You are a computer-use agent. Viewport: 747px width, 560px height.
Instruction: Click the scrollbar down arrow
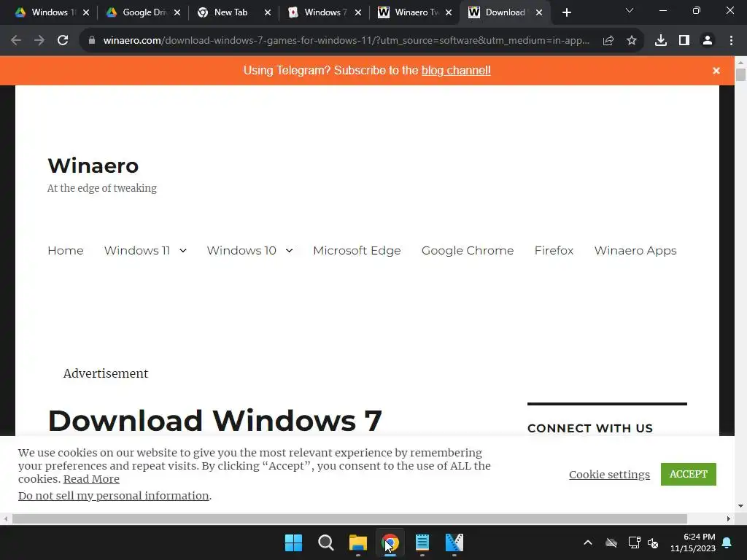pos(740,506)
